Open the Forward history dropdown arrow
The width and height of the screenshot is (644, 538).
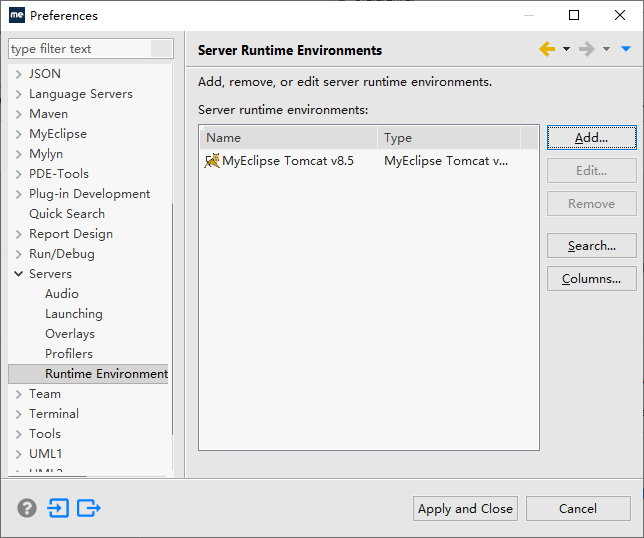pyautogui.click(x=606, y=49)
